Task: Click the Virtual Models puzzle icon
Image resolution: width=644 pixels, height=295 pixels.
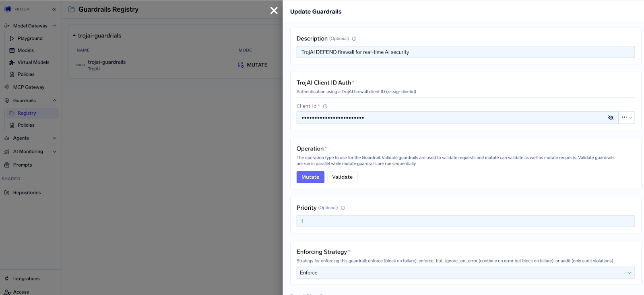Action: pyautogui.click(x=12, y=62)
